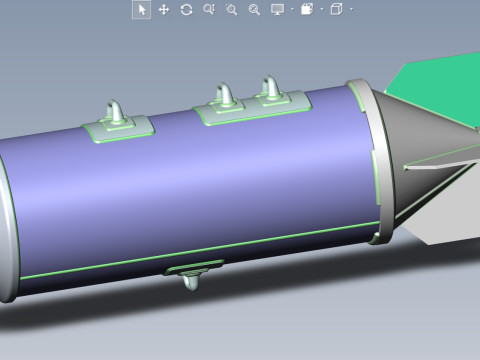Activate the rotate view tool
Image resolution: width=480 pixels, height=360 pixels.
186,10
